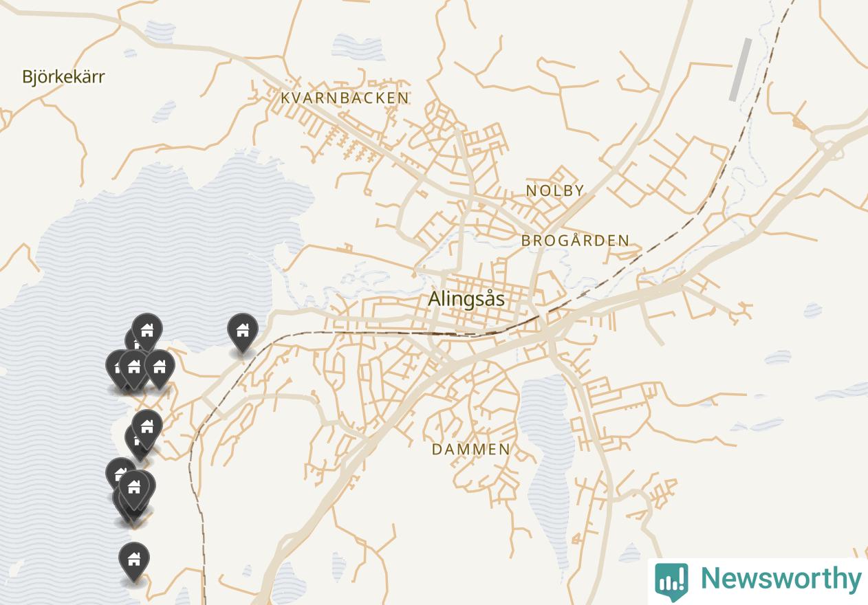
Task: Select the Björkekärr place label
Action: (63, 76)
